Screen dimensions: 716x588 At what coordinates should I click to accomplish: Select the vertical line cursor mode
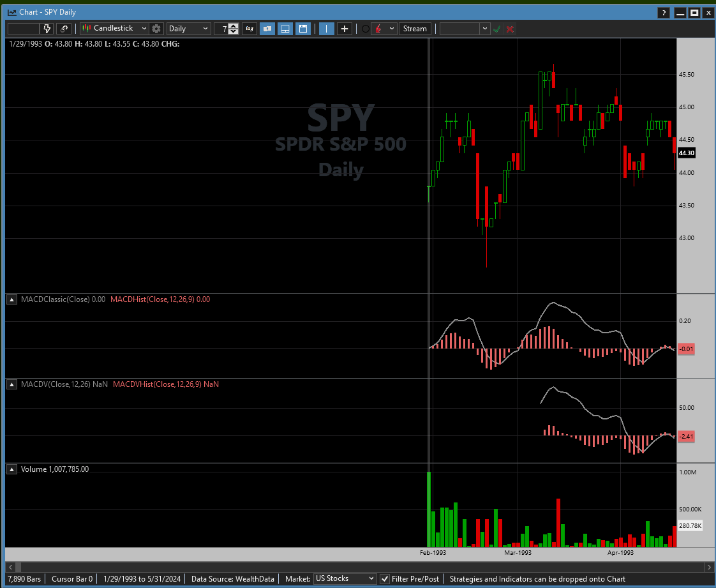click(327, 29)
